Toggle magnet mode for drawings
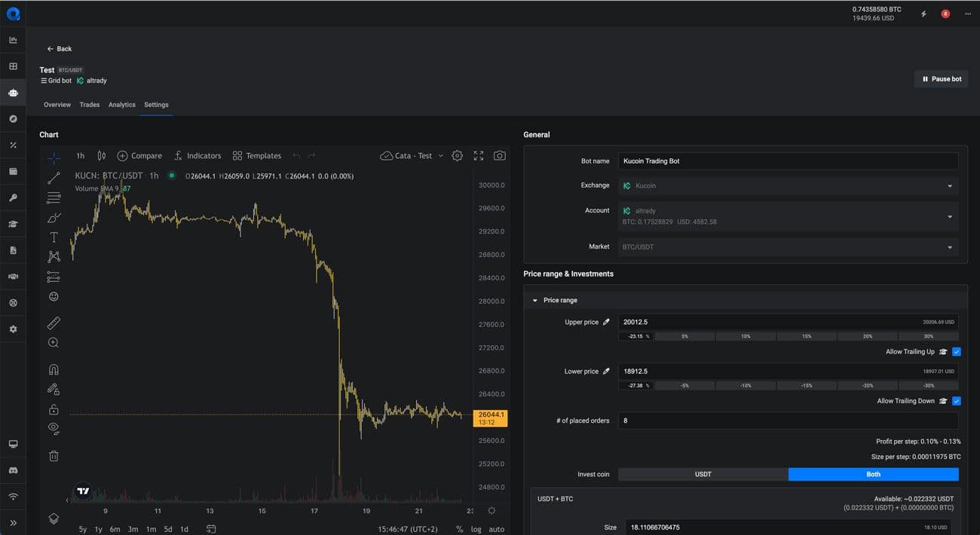 pyautogui.click(x=54, y=370)
